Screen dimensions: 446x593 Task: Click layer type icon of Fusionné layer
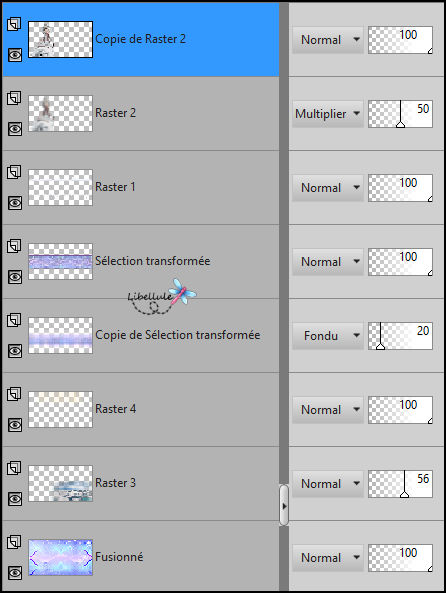coord(14,542)
